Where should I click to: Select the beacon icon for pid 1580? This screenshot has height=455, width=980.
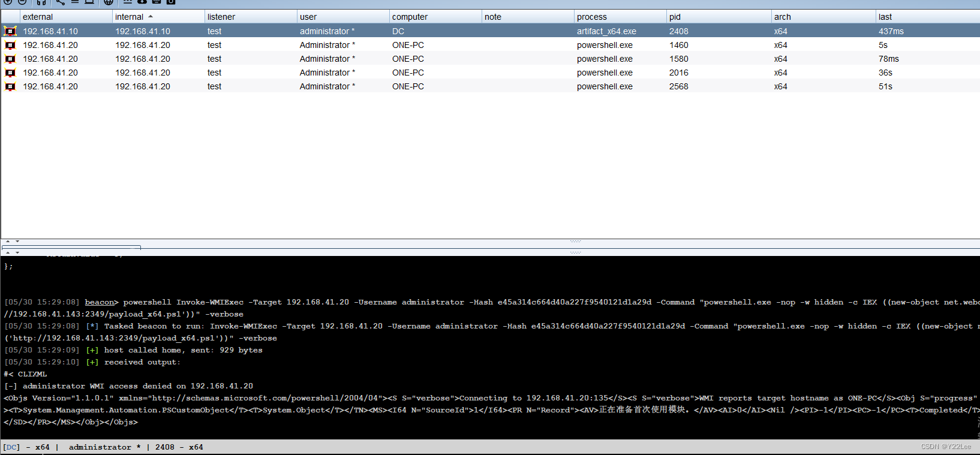[x=10, y=59]
